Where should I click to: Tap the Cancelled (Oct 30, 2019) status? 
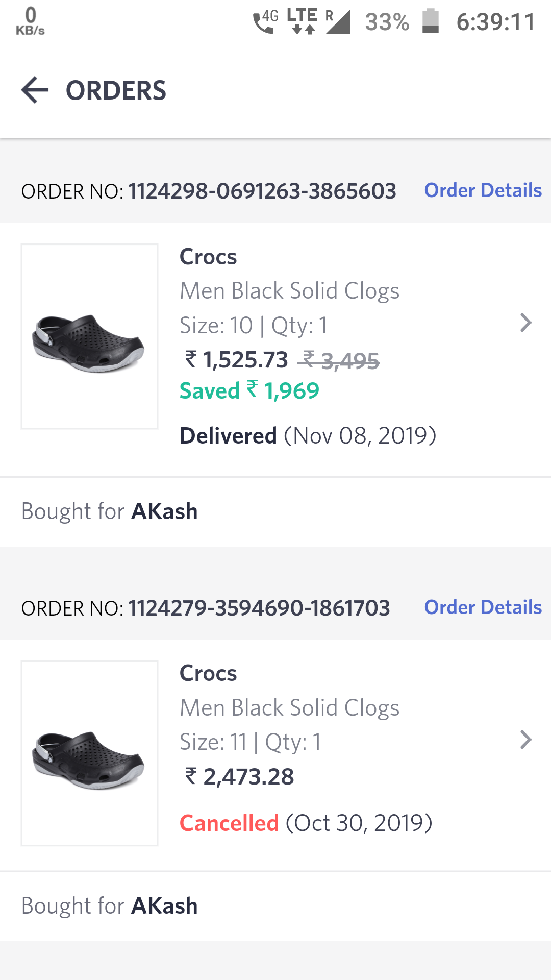[x=306, y=823]
